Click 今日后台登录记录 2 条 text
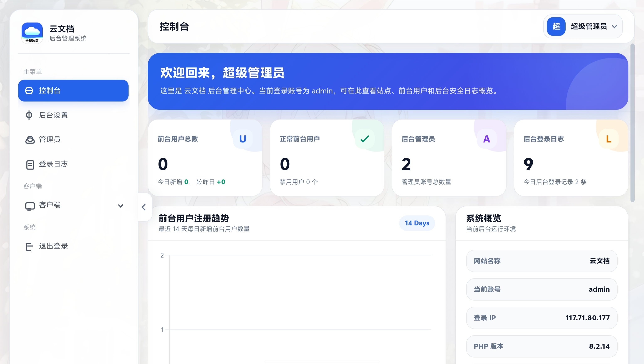644x364 pixels. (555, 182)
